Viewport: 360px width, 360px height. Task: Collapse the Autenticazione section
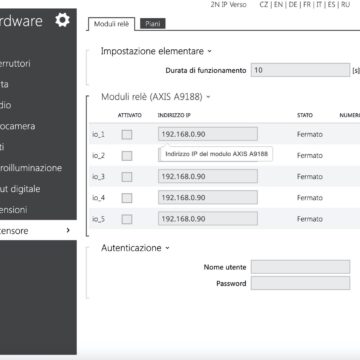tap(167, 248)
